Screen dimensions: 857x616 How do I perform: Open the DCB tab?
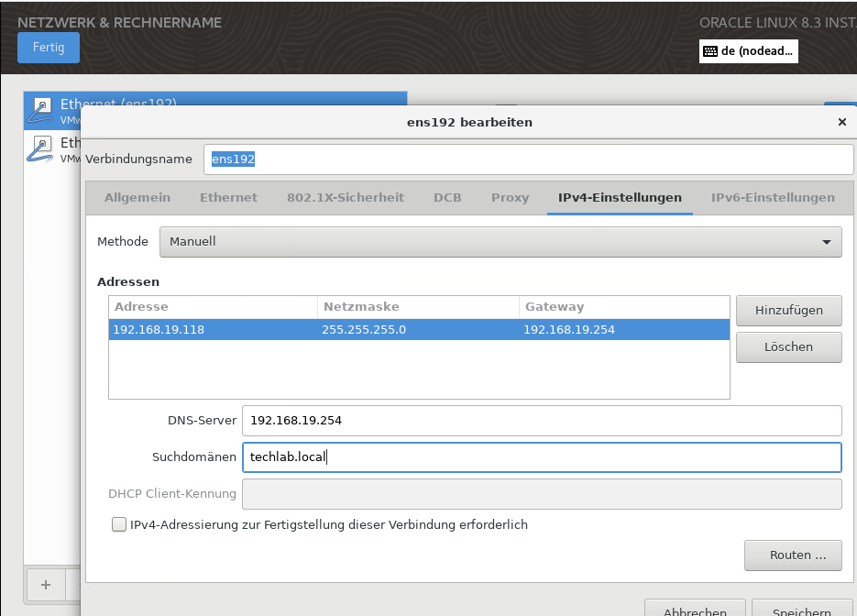coord(447,198)
